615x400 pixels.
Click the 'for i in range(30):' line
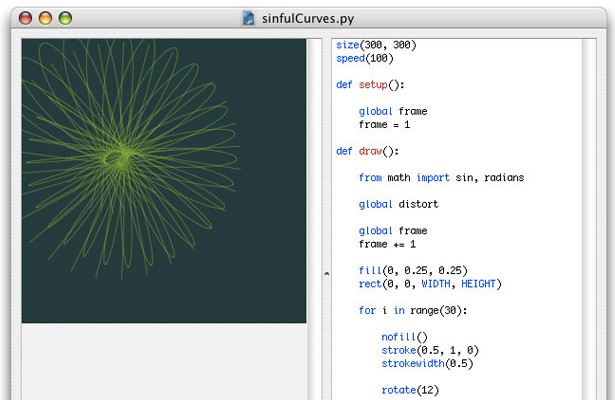[412, 311]
